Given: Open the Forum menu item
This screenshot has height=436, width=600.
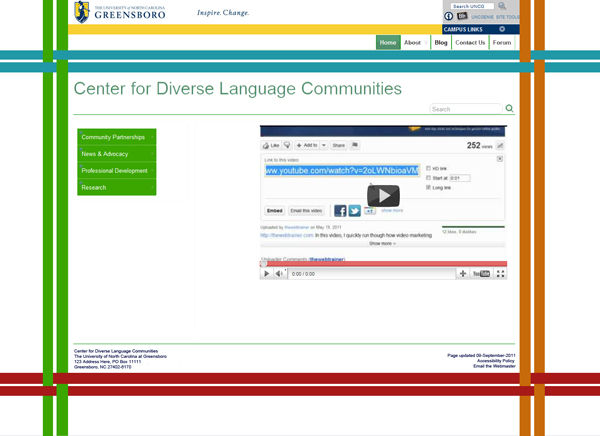Looking at the screenshot, I should point(502,42).
